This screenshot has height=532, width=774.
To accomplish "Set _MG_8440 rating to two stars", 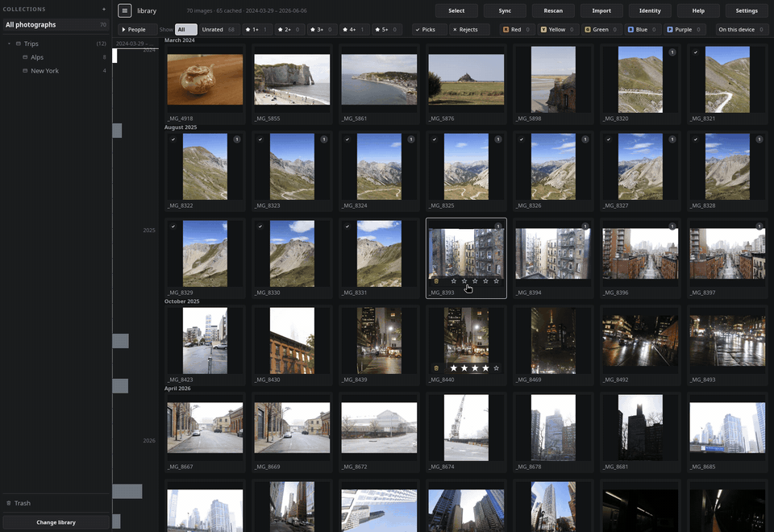I will click(464, 368).
